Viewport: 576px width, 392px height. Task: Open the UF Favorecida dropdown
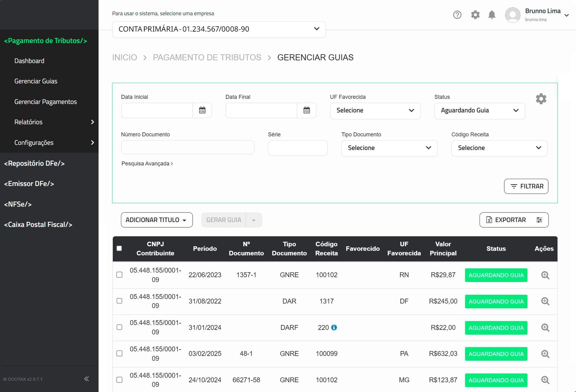point(375,111)
